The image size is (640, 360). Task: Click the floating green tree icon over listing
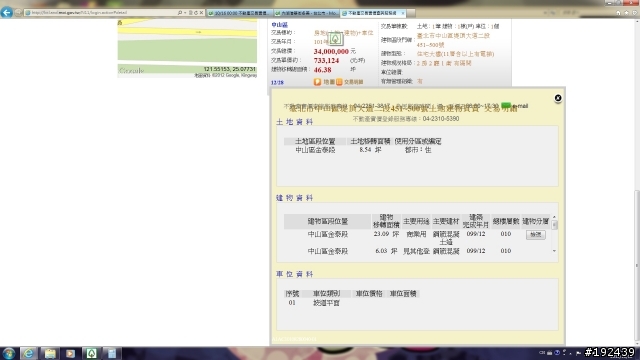coord(336,39)
